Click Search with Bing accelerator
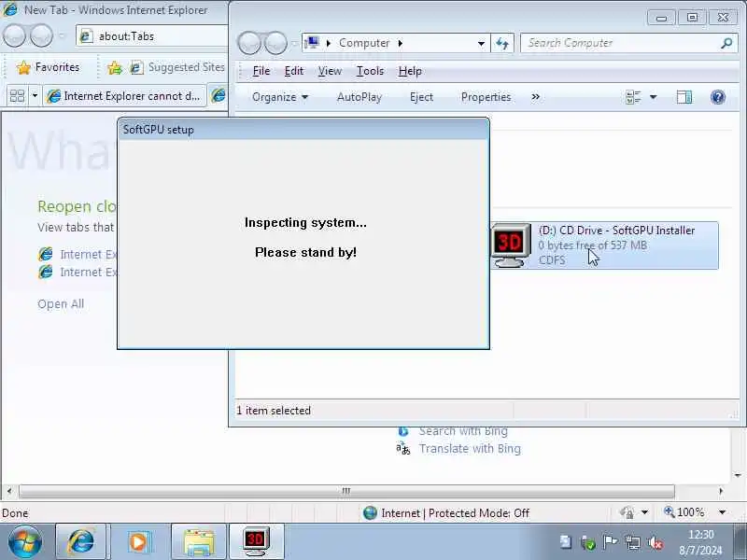 coord(463,431)
